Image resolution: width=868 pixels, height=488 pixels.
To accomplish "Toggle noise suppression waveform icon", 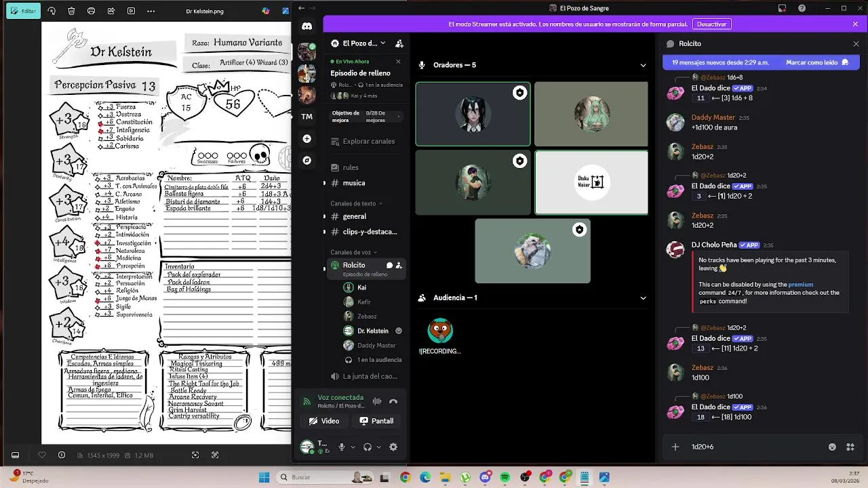I will coord(377,401).
